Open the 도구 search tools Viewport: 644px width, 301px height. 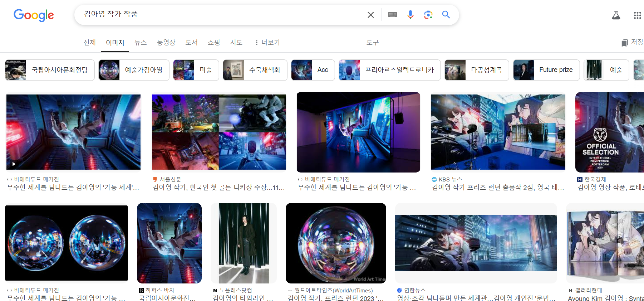click(x=372, y=43)
